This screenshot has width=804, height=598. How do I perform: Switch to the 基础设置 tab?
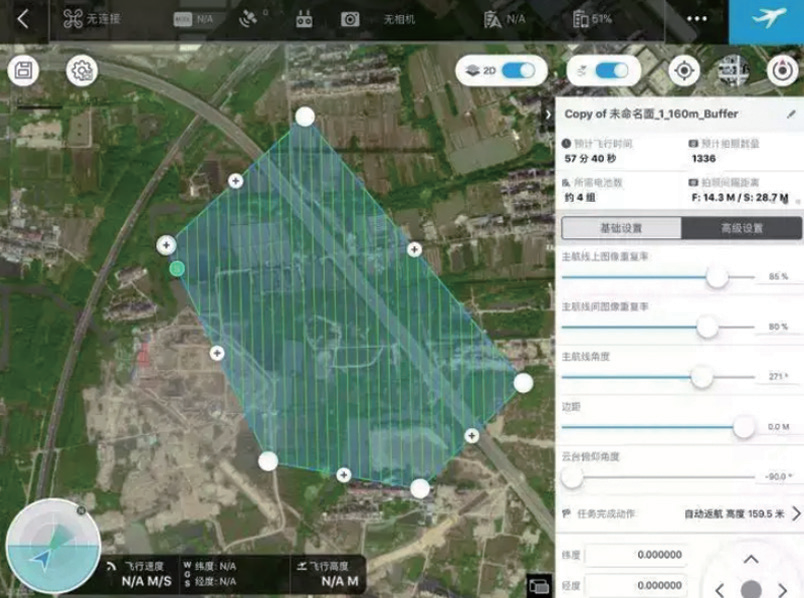point(621,228)
